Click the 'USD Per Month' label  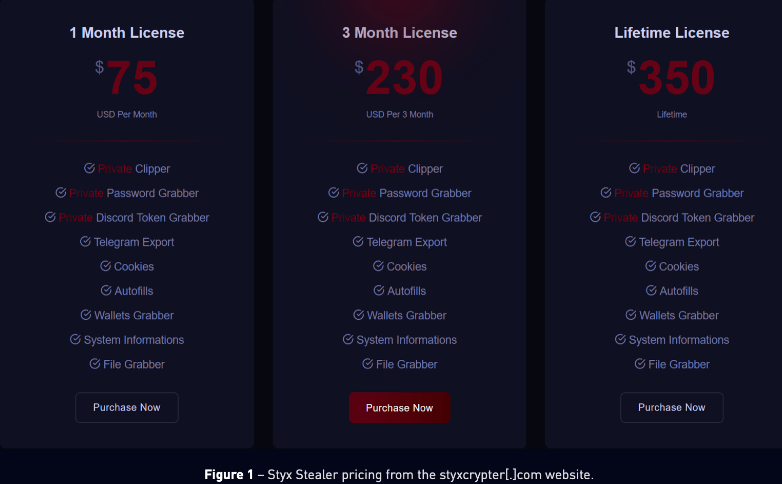[127, 114]
